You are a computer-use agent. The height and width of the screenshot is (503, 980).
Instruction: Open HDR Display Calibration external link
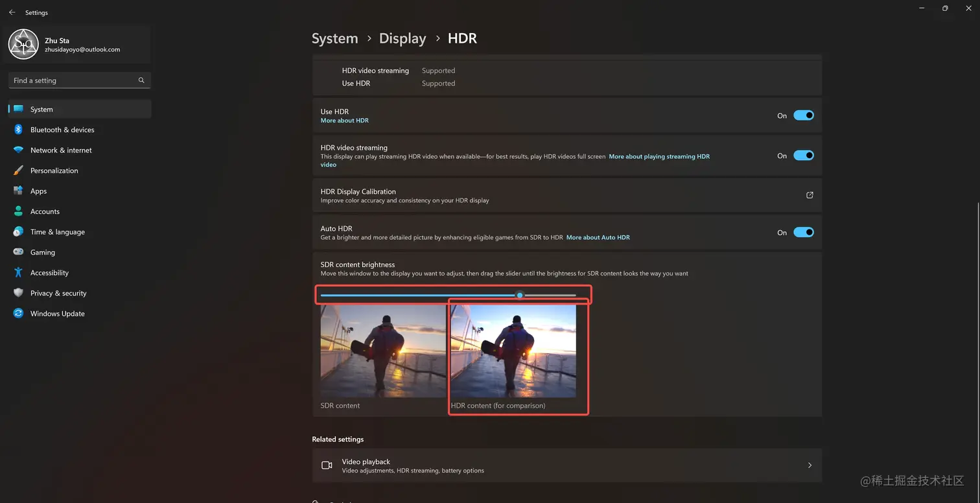click(810, 195)
